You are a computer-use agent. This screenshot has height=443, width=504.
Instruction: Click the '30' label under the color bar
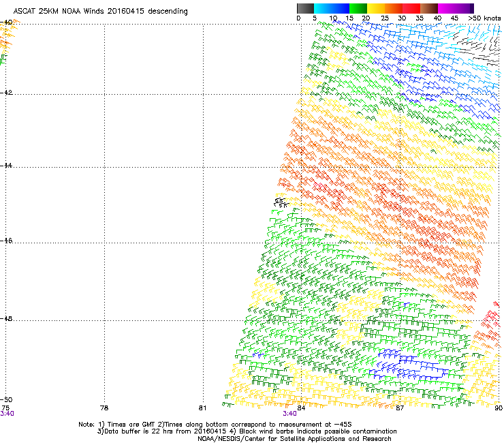click(x=402, y=18)
